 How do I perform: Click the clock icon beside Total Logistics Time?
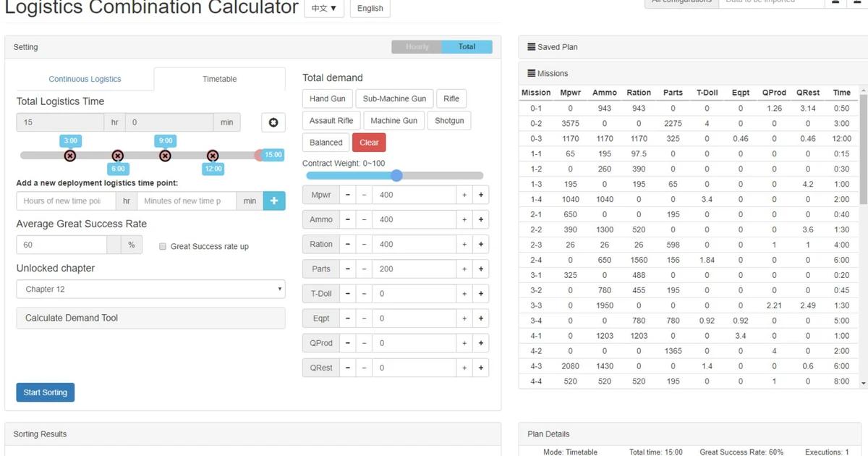(x=273, y=122)
